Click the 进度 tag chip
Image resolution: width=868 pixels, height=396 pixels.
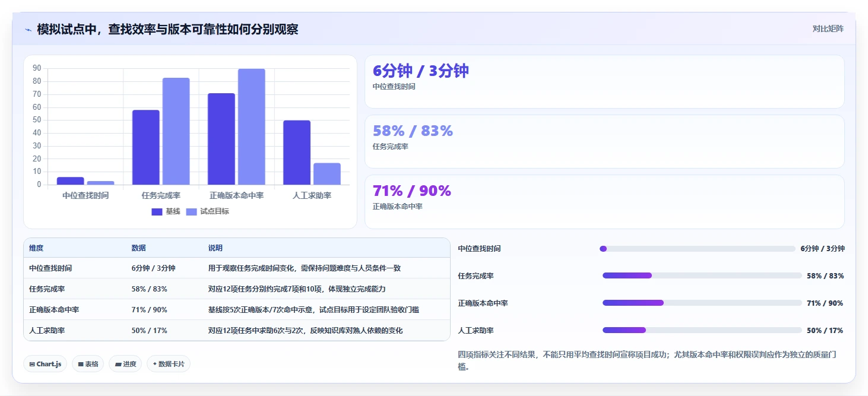tap(125, 364)
